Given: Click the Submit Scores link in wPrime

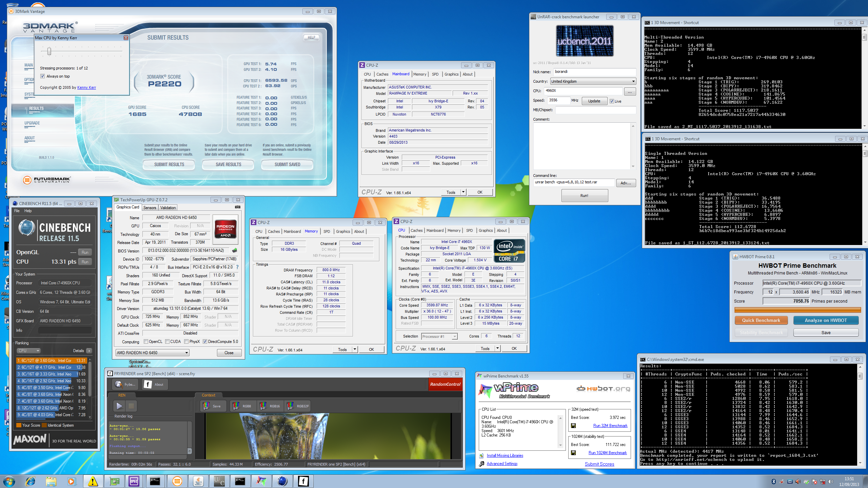Looking at the screenshot, I should [599, 464].
